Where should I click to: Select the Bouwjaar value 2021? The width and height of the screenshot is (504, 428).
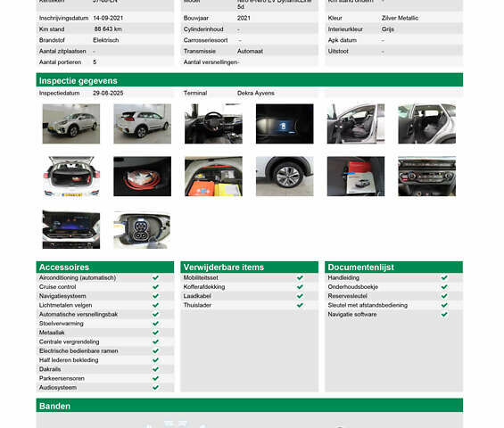pos(244,18)
